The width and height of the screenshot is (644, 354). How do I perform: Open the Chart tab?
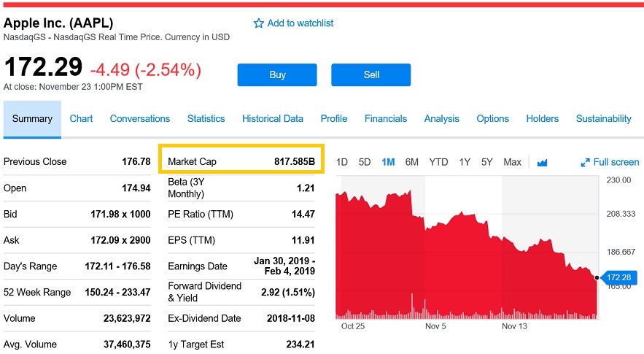tap(81, 118)
